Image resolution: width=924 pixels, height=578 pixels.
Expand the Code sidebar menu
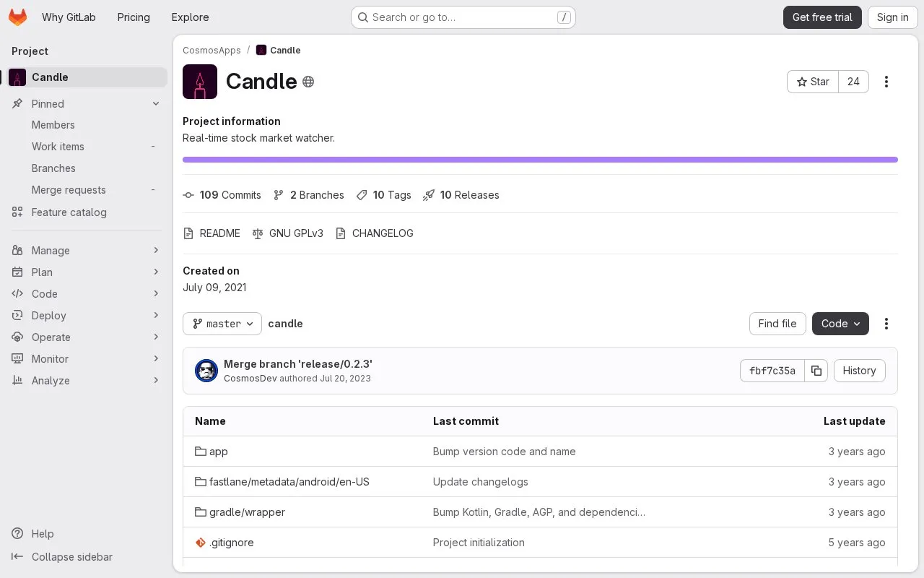(87, 294)
